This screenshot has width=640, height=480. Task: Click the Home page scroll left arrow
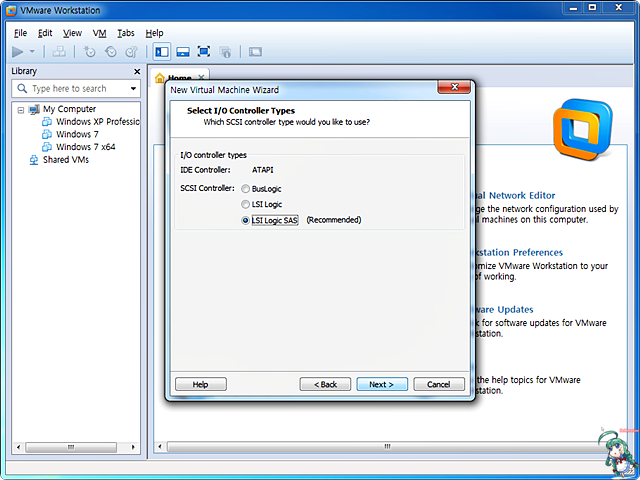pyautogui.click(x=160, y=447)
